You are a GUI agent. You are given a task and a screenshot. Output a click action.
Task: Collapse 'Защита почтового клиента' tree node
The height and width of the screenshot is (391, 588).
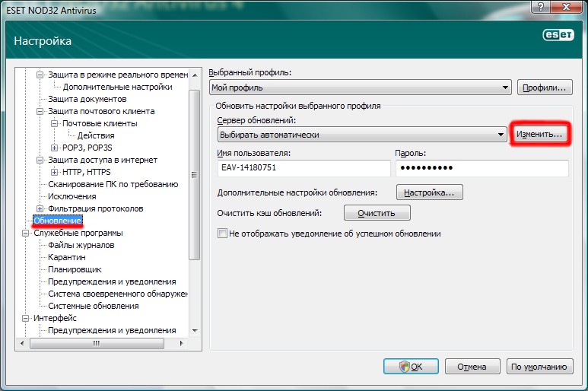40,111
